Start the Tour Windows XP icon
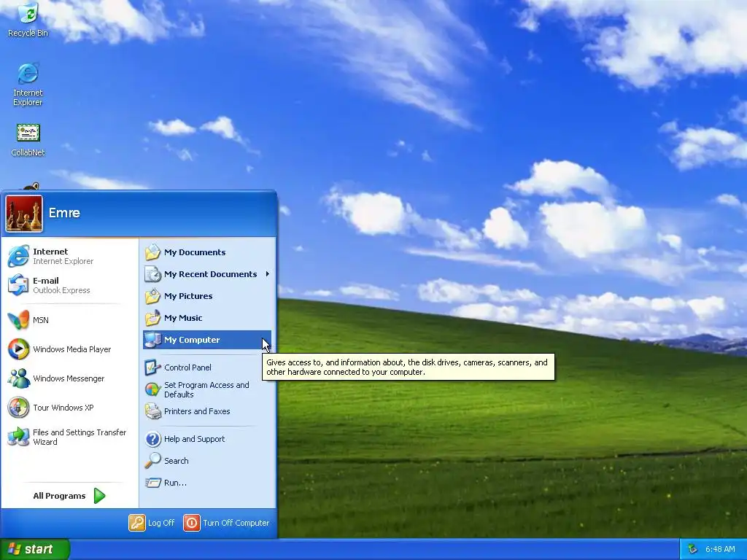Image resolution: width=747 pixels, height=560 pixels. pyautogui.click(x=18, y=408)
